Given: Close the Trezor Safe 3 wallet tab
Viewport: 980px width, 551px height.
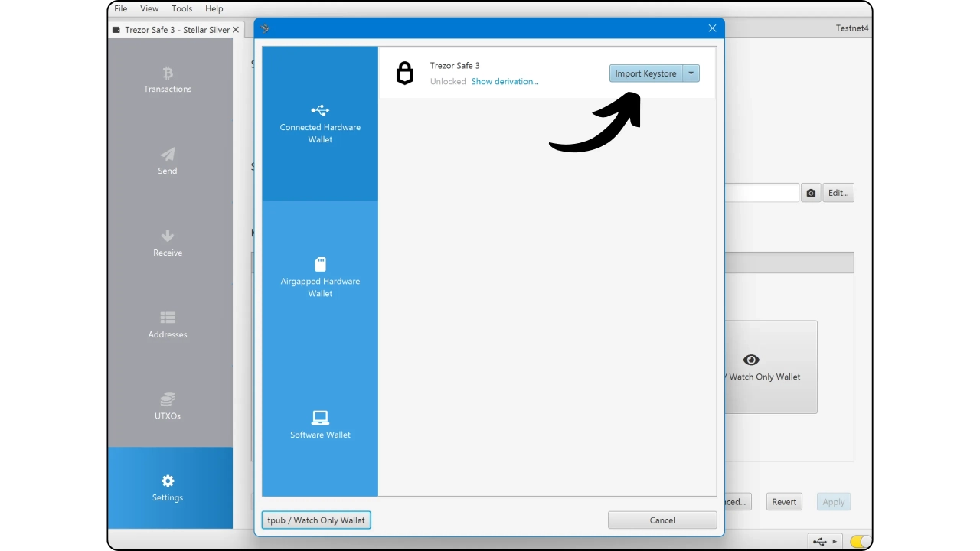Looking at the screenshot, I should tap(236, 30).
